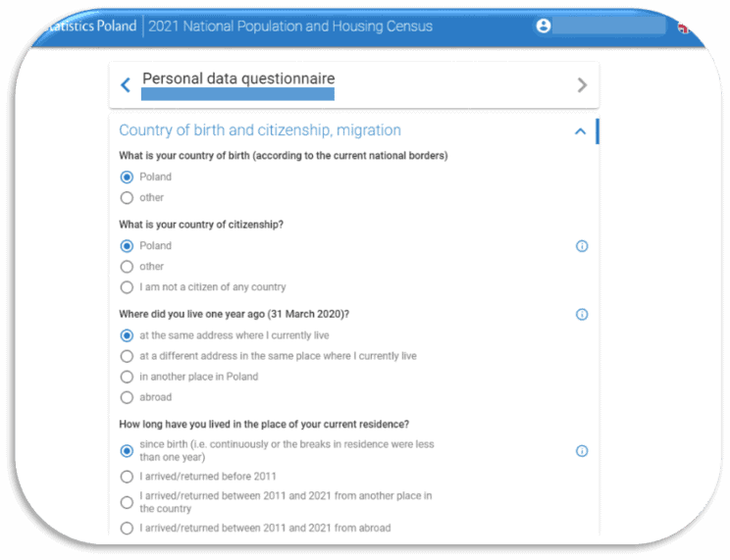Viewport: 730px width, 560px height.
Task: Click the user account icon in header
Action: coord(544,26)
